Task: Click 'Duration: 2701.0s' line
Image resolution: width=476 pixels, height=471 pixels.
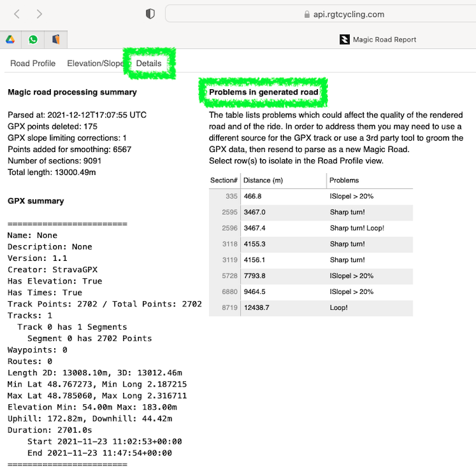Action: [x=50, y=430]
